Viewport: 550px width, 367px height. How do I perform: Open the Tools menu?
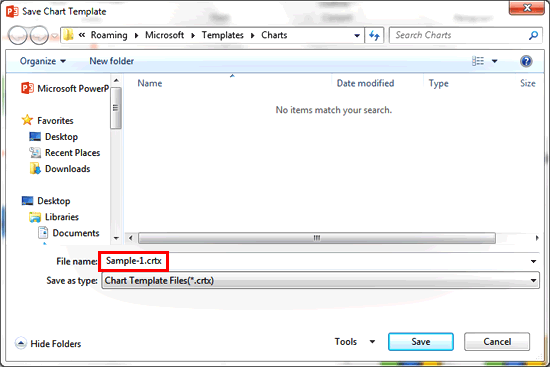tap(346, 342)
